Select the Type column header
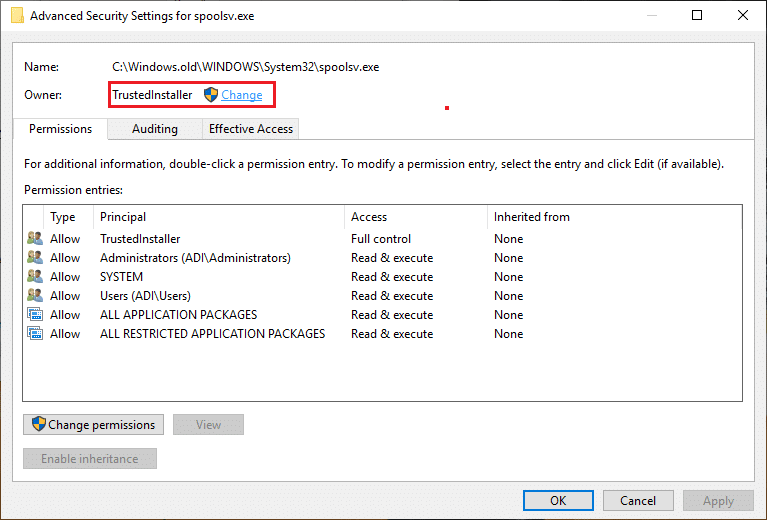767x520 pixels. (63, 217)
